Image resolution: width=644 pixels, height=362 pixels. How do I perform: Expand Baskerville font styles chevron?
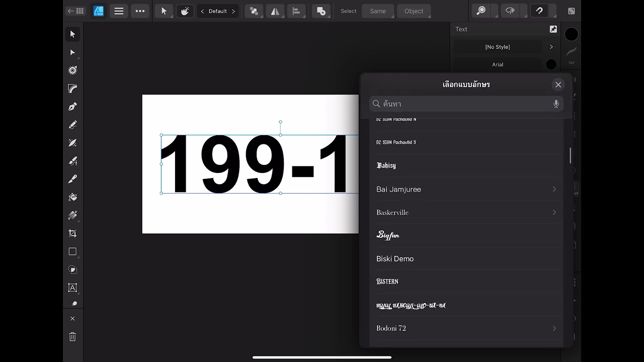[554, 212]
